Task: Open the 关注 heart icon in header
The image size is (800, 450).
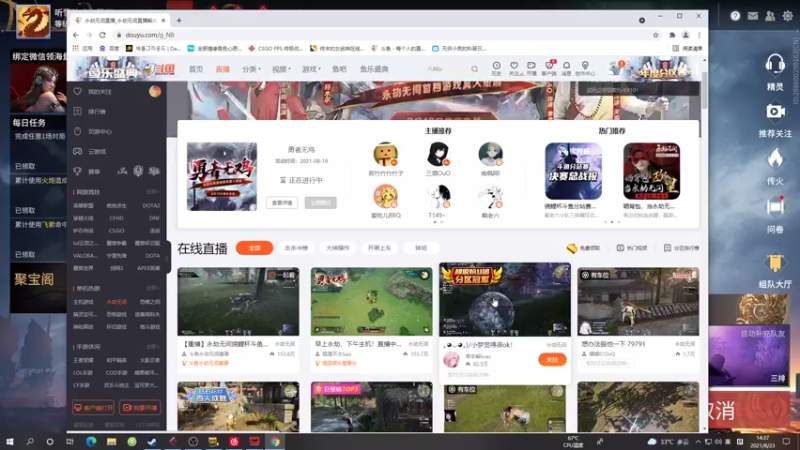Action: [x=514, y=65]
